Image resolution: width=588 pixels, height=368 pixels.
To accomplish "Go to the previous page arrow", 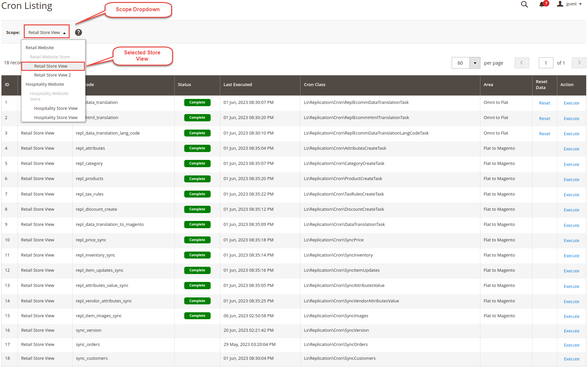I will point(522,63).
